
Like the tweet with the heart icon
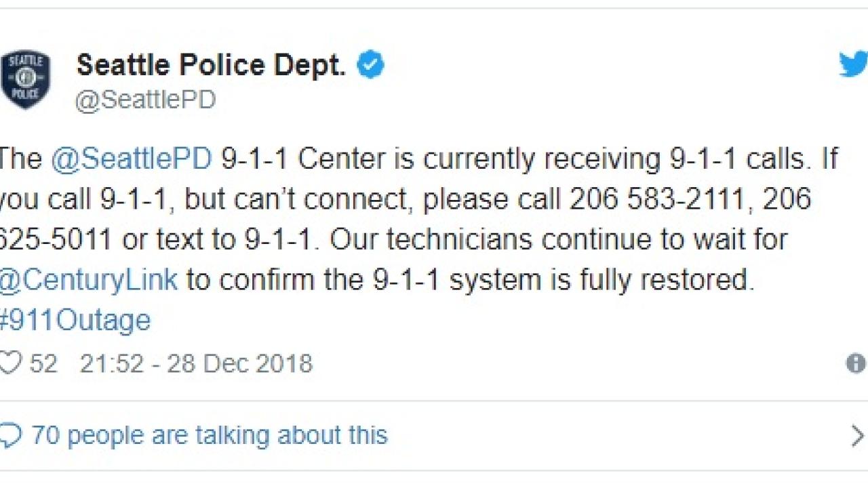pyautogui.click(x=9, y=363)
